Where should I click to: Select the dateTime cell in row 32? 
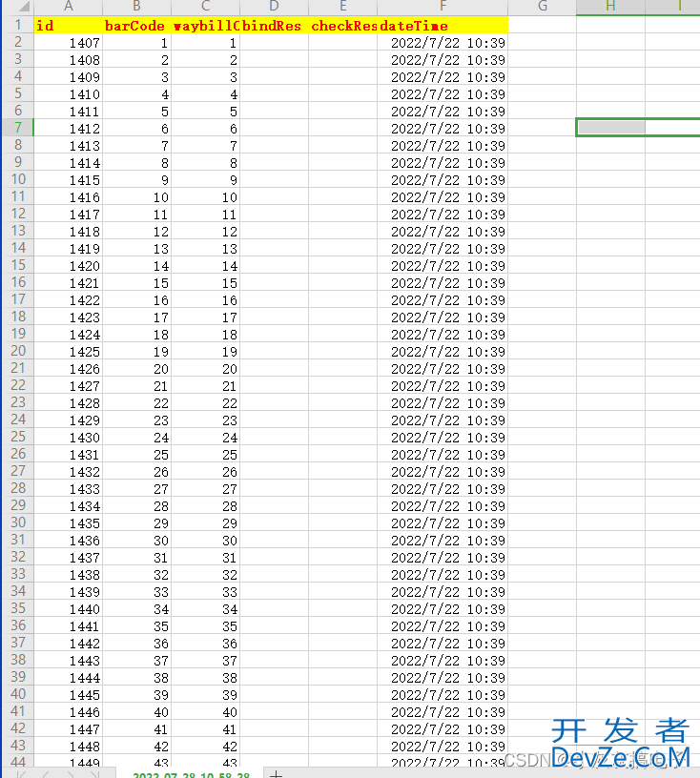tap(443, 558)
